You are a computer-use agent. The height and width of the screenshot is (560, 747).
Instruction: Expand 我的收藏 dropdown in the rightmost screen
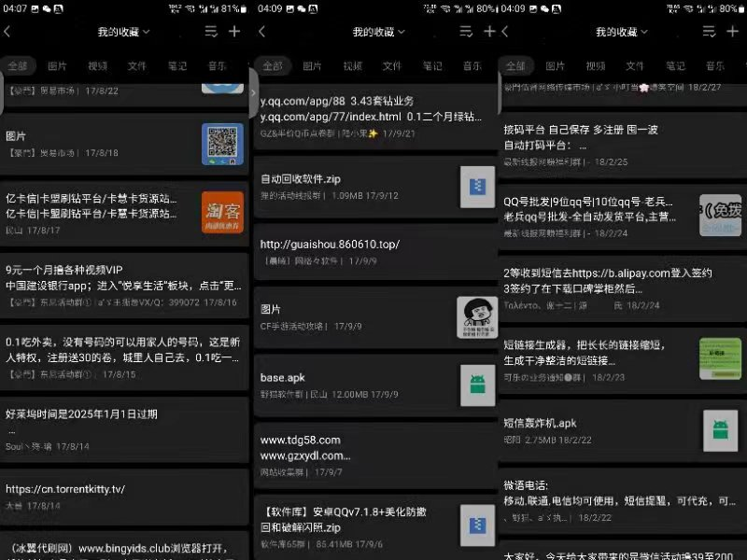(x=622, y=32)
